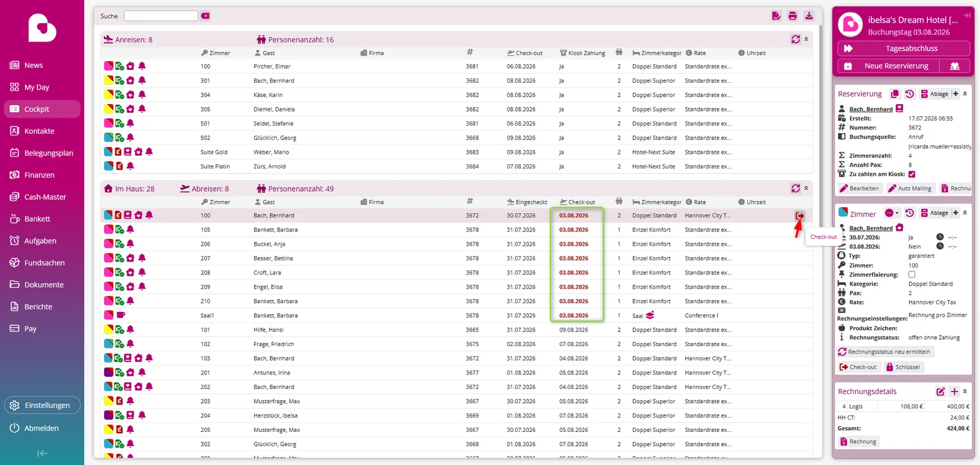The image size is (980, 465).
Task: Collapse the left sidebar menu
Action: pos(42,453)
